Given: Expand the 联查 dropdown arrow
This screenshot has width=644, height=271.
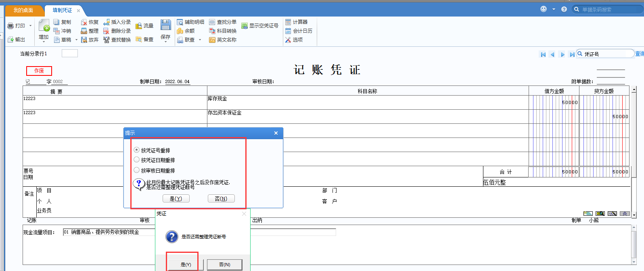Looking at the screenshot, I should coord(200,40).
